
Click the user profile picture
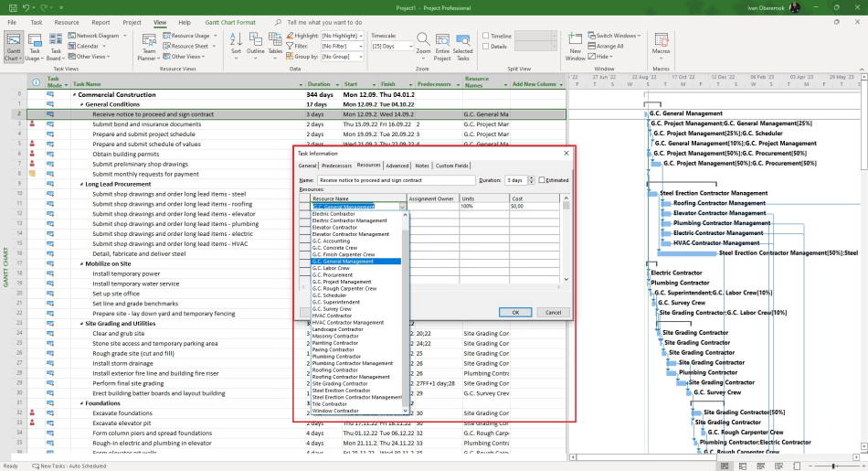click(794, 7)
